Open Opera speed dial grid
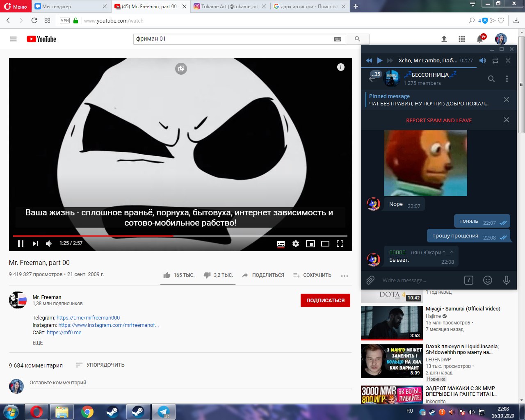525x420 pixels. pyautogui.click(x=47, y=21)
